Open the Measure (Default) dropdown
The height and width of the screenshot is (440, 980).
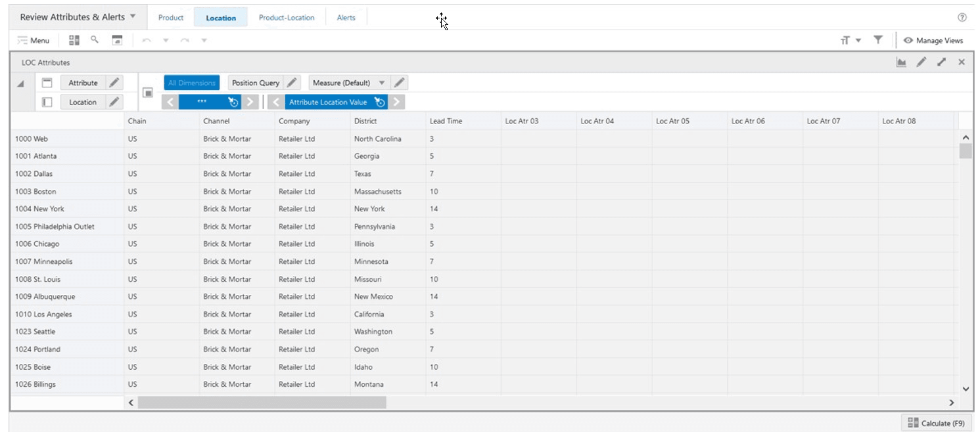click(383, 82)
